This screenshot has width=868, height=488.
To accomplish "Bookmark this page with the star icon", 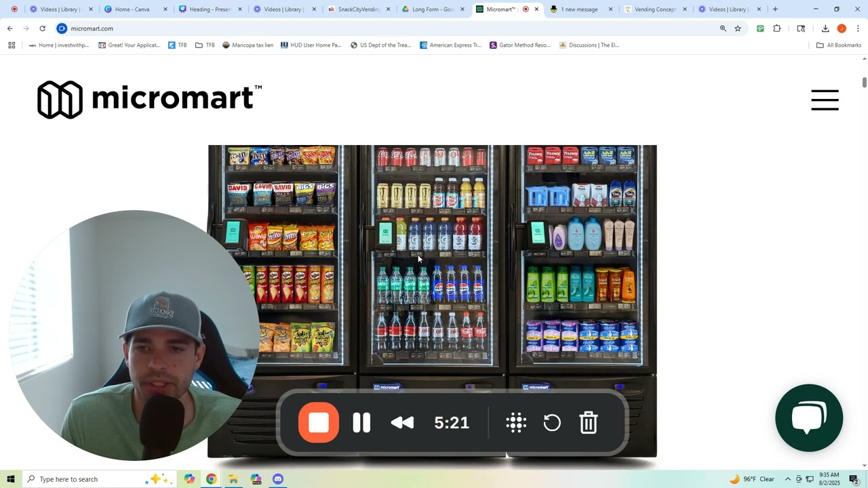I will 738,28.
